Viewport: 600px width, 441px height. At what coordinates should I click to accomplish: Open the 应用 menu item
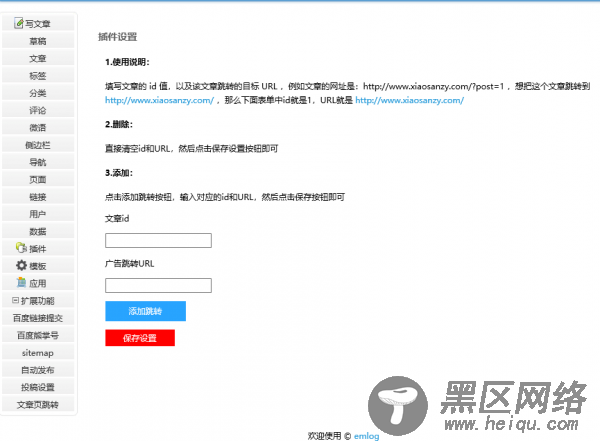point(38,283)
